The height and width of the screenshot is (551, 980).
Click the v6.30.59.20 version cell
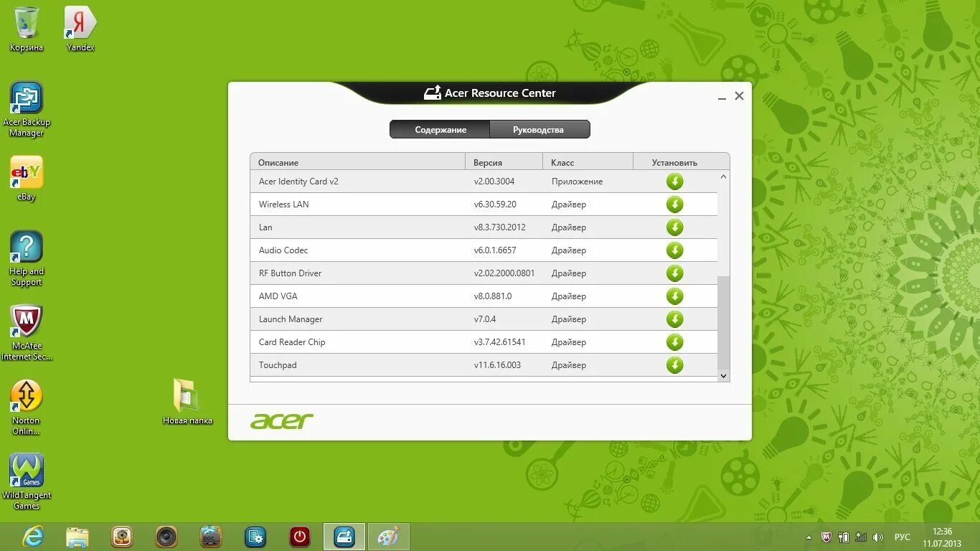coord(495,204)
